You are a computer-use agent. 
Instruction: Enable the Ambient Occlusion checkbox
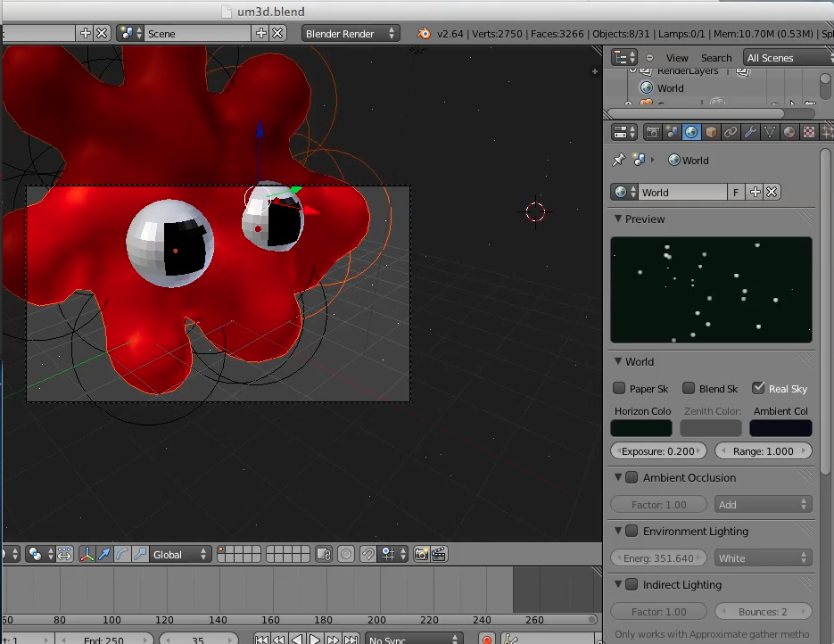click(x=632, y=477)
